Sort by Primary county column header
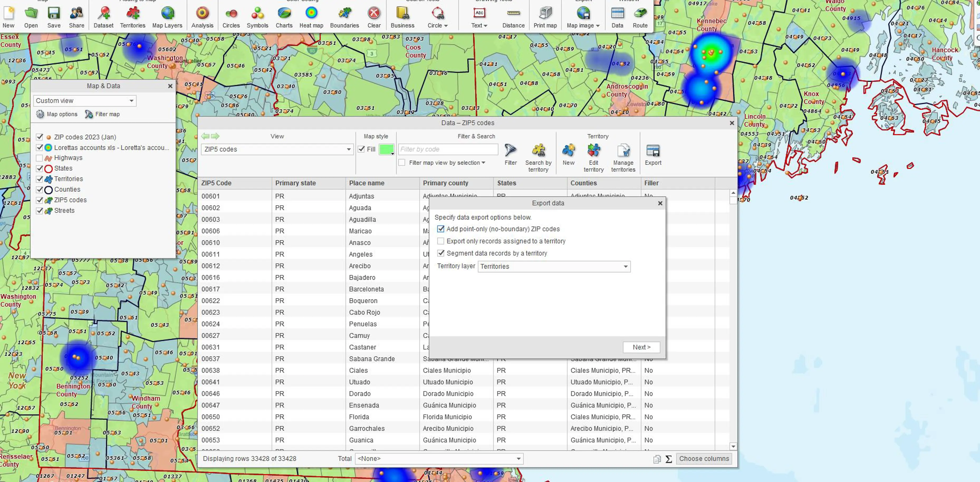The height and width of the screenshot is (482, 980). pos(456,183)
